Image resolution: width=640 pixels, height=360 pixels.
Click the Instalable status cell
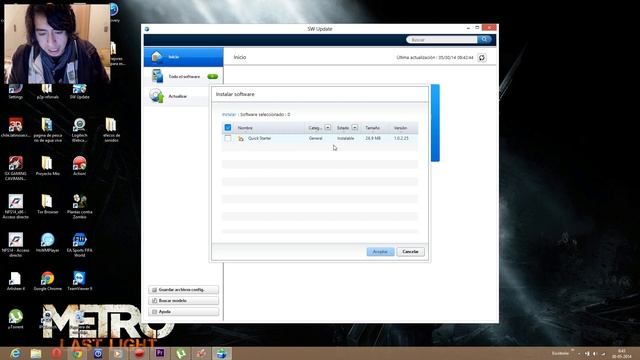(345, 138)
